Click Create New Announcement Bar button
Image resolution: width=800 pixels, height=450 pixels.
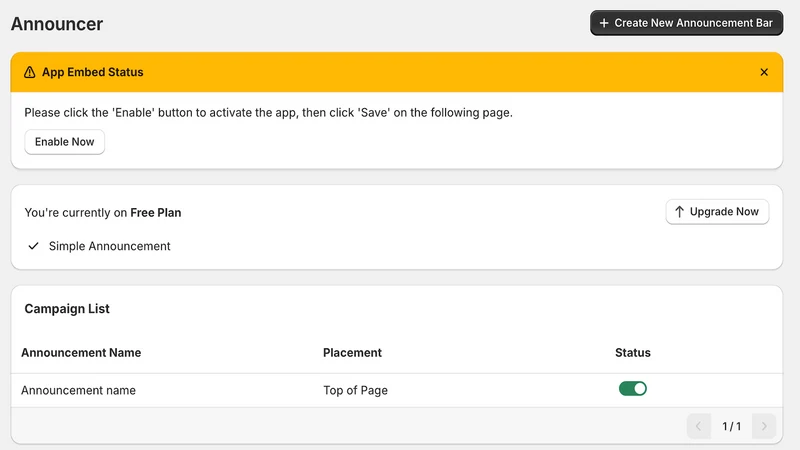click(686, 23)
